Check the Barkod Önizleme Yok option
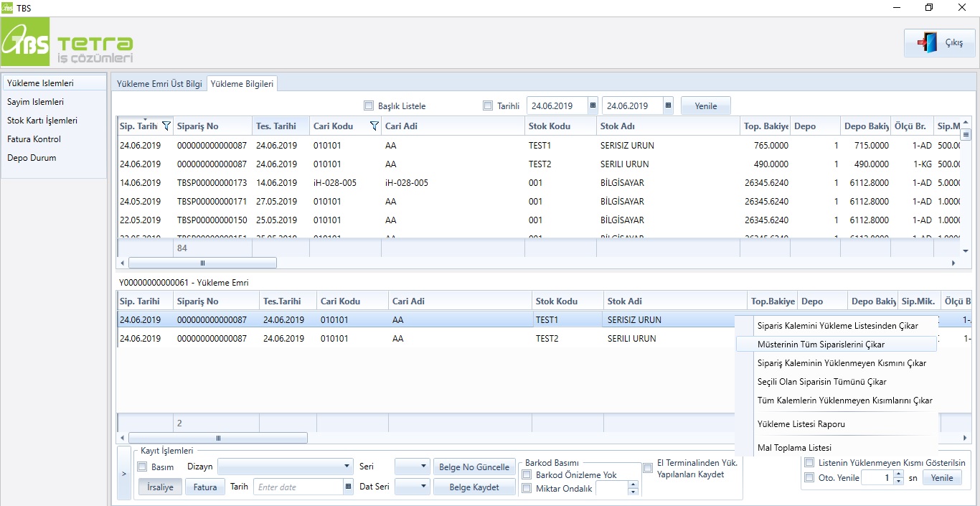Screen dimensions: 980x506 click(x=527, y=474)
